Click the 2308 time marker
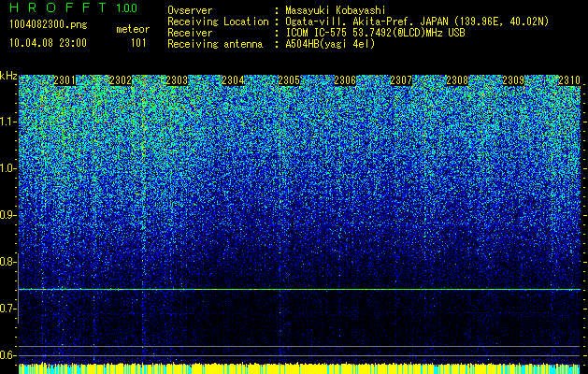This screenshot has height=374, width=588. click(457, 80)
